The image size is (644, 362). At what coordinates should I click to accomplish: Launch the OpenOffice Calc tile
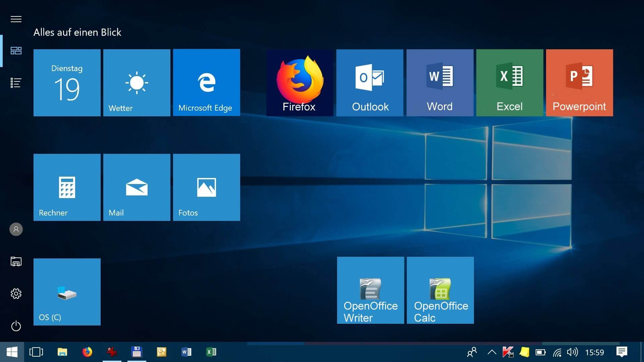440,290
